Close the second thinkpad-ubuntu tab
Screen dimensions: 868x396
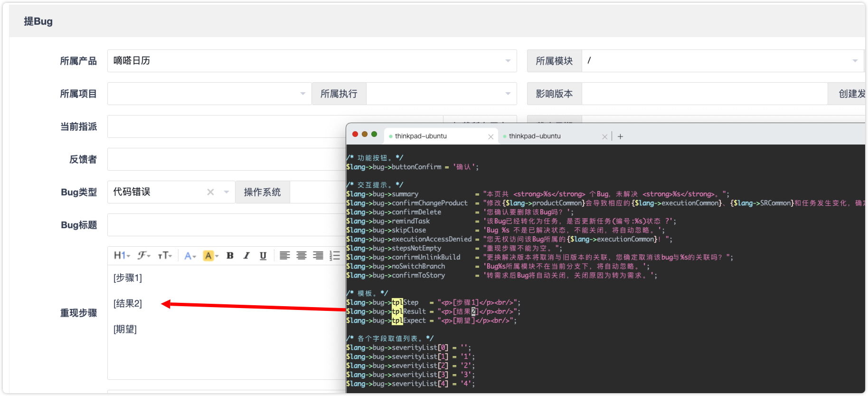(604, 137)
